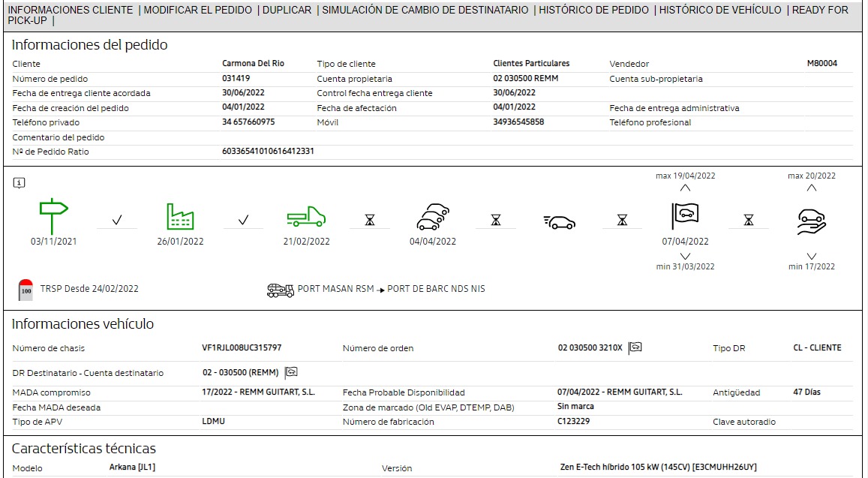868x478 pixels.
Task: Click arrow between PORT MASAN and PORT DE BARC
Action: click(x=380, y=290)
